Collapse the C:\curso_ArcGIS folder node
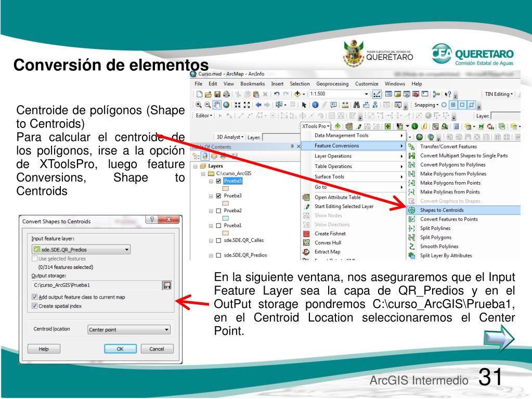This screenshot has height=399, width=532. 203,174
